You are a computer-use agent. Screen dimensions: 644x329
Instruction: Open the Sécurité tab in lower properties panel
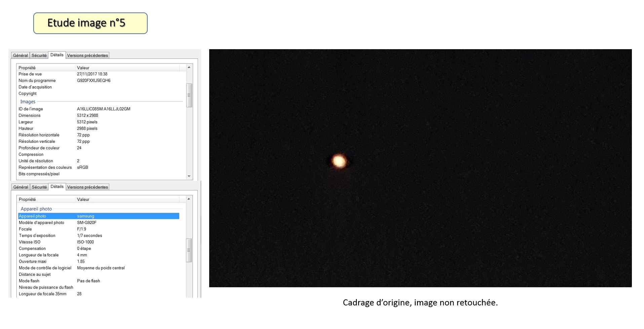pos(39,187)
